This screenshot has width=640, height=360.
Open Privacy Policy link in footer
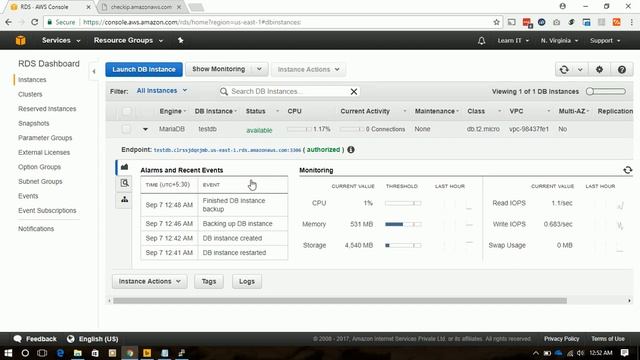tap(561, 339)
